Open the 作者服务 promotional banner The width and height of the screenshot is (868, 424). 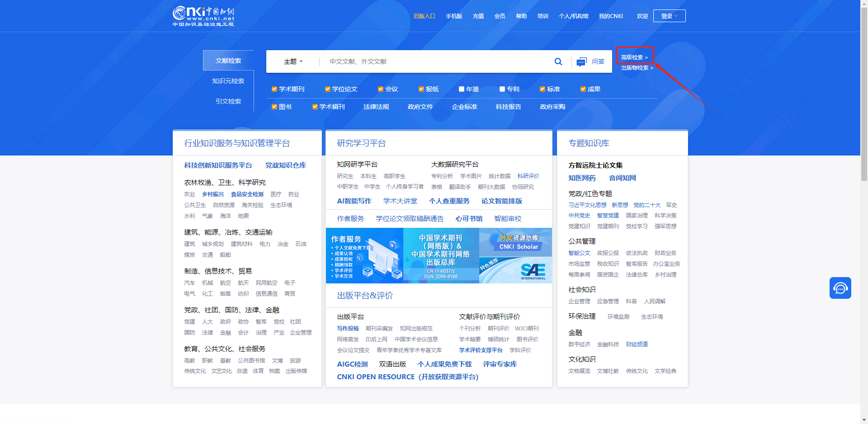[364, 255]
